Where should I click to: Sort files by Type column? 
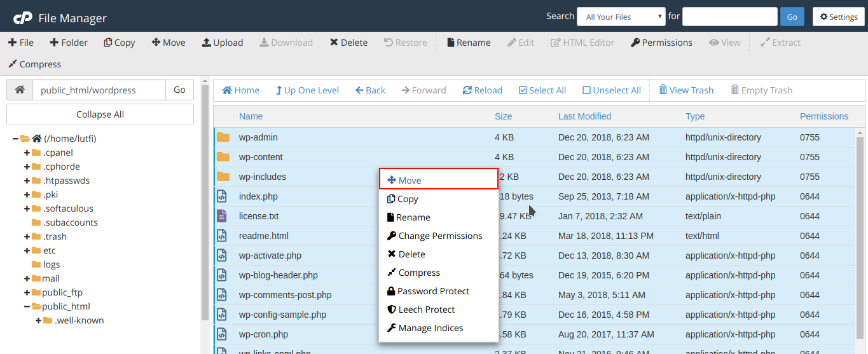click(695, 116)
